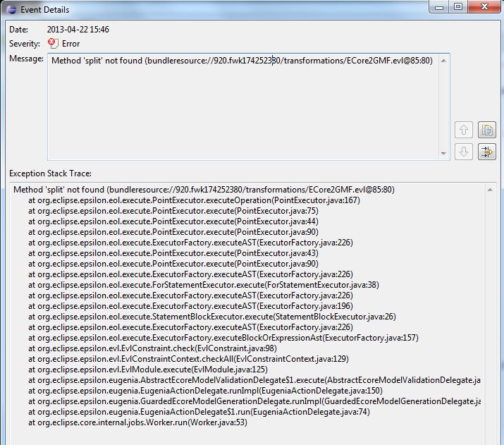Click the red Error severity icon
This screenshot has height=445, width=504.
coord(53,43)
